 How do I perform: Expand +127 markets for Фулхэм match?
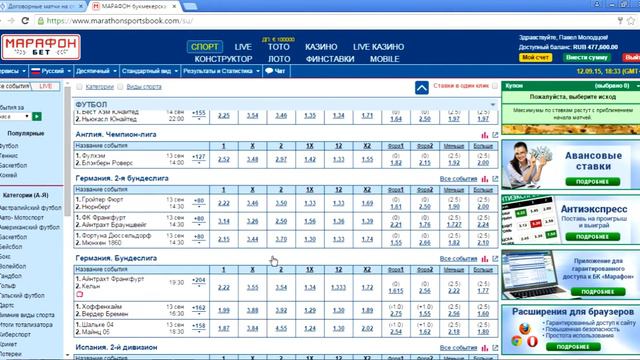coord(199,159)
